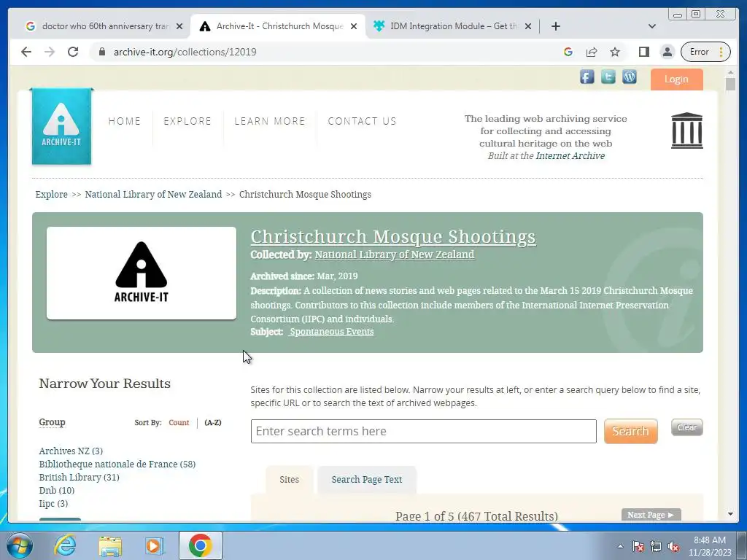Open the HOME menu item

pyautogui.click(x=125, y=122)
